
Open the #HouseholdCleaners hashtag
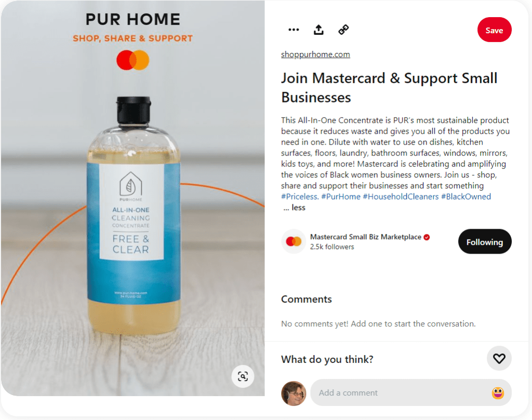point(401,196)
